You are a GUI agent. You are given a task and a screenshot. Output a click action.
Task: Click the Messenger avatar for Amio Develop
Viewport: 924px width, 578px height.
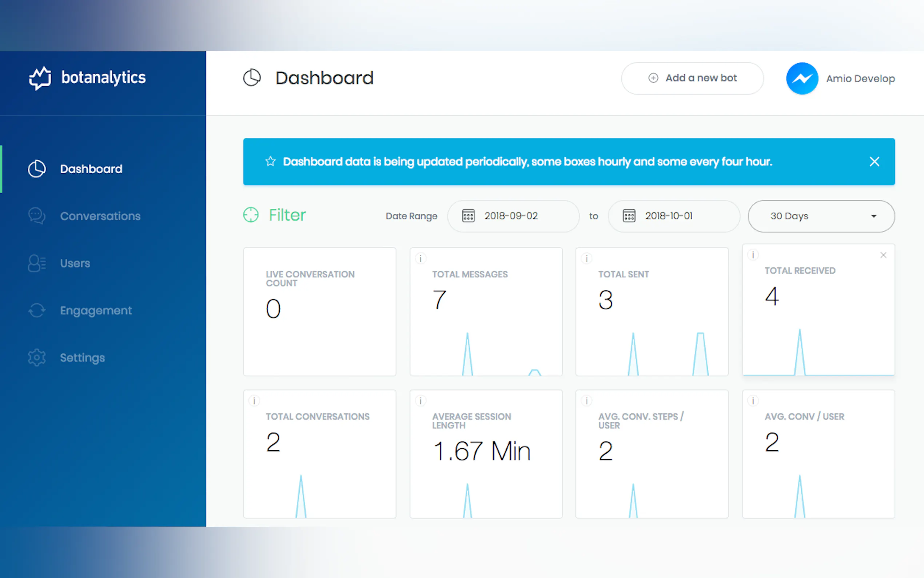pos(802,78)
